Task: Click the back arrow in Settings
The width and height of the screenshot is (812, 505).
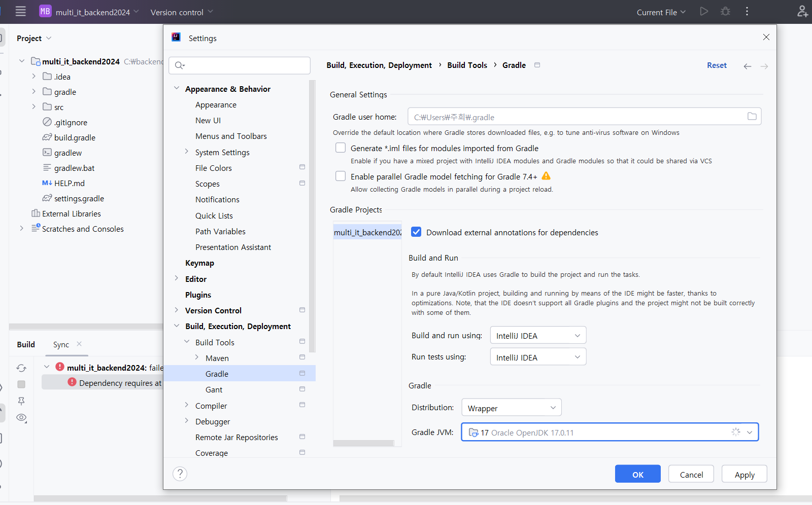Action: pyautogui.click(x=748, y=66)
